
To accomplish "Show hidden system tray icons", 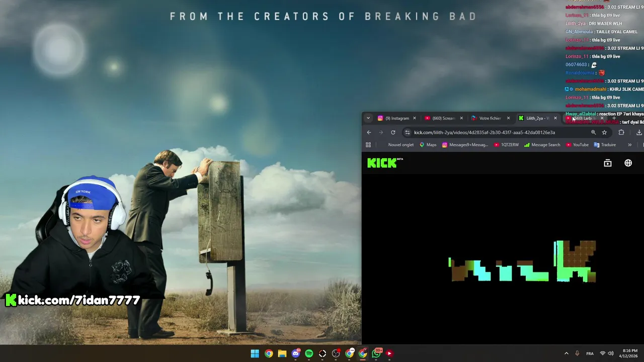I will coord(566,353).
